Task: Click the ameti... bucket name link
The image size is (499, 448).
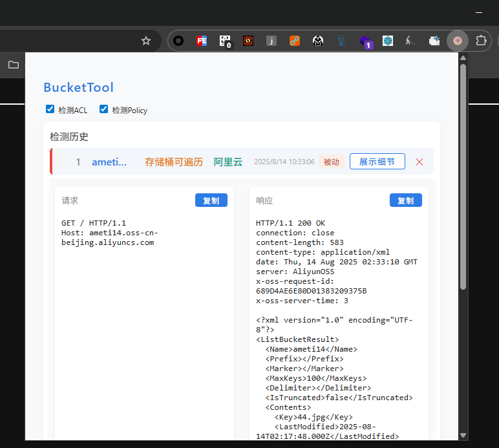Action: pyautogui.click(x=109, y=162)
